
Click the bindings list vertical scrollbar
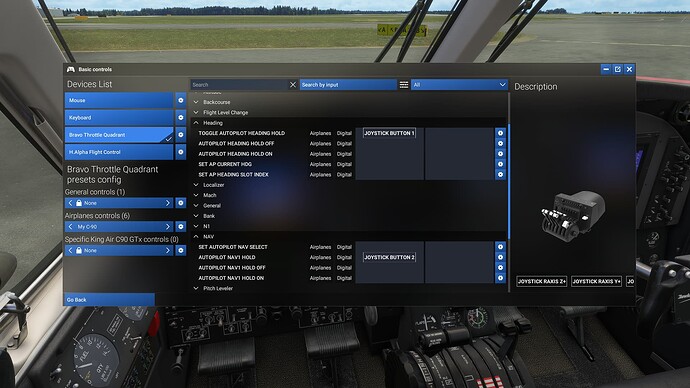point(509,183)
